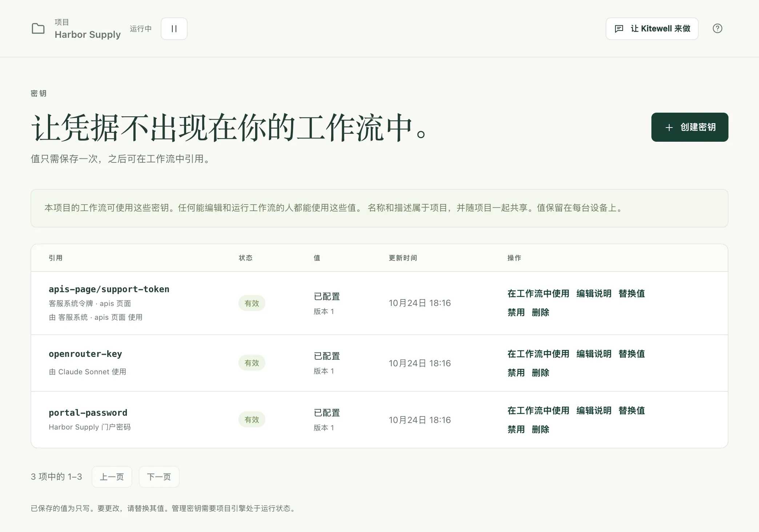Click 删除 for apis-page/support-token
This screenshot has width=759, height=532.
(x=541, y=313)
